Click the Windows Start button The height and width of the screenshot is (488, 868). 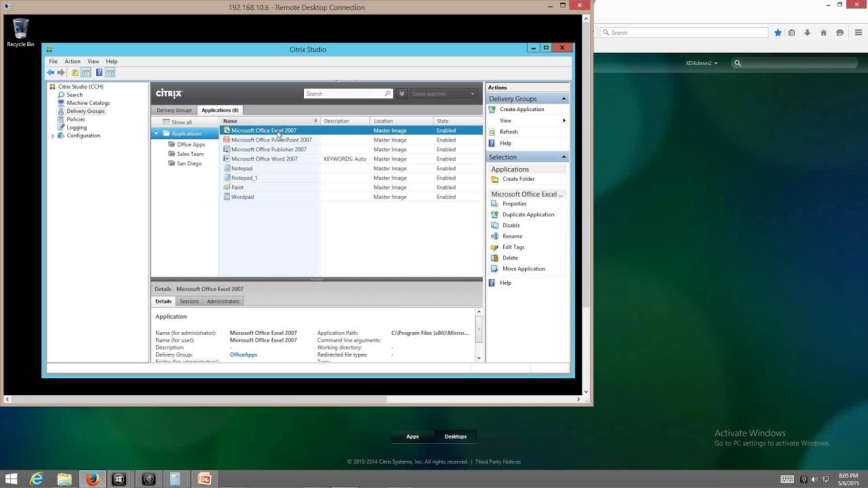[11, 479]
